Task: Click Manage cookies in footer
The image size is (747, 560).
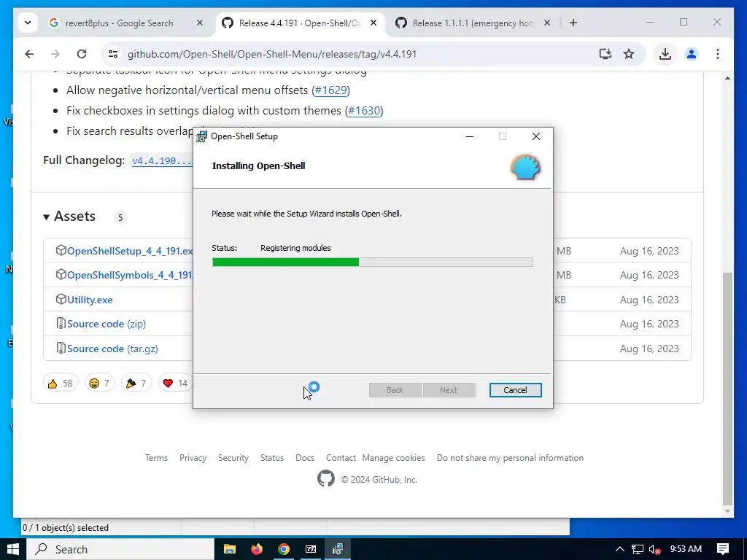Action: [393, 458]
